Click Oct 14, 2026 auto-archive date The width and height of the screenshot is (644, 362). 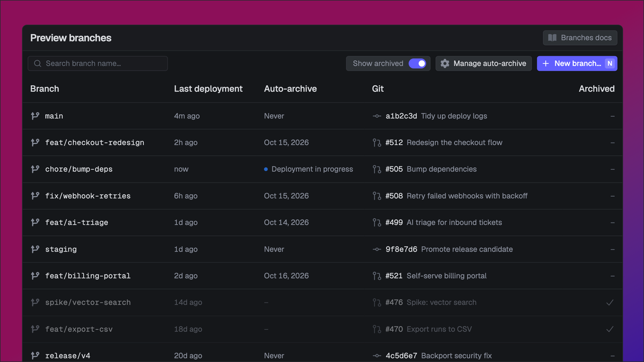click(x=287, y=223)
